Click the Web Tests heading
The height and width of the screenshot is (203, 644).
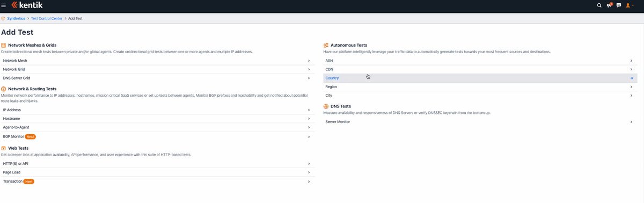click(19, 148)
